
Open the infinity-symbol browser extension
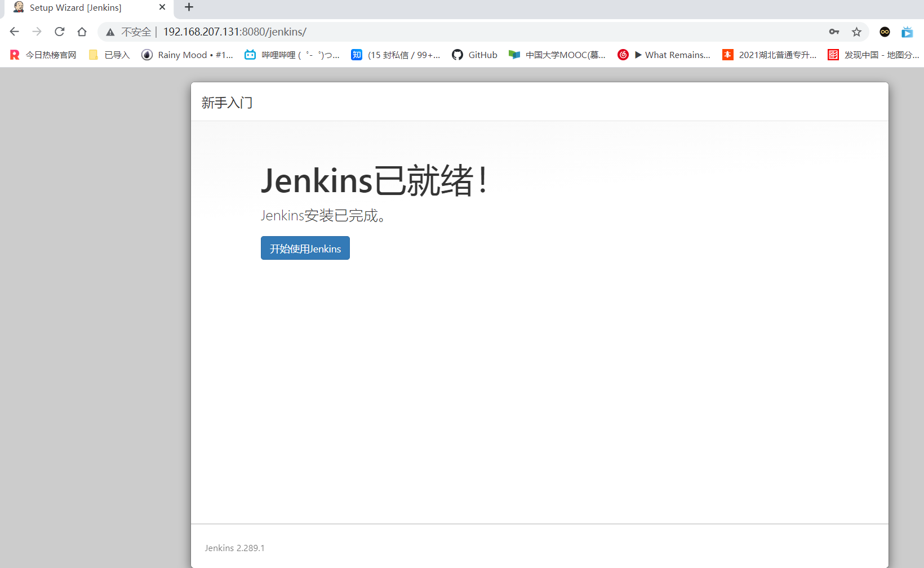885,32
